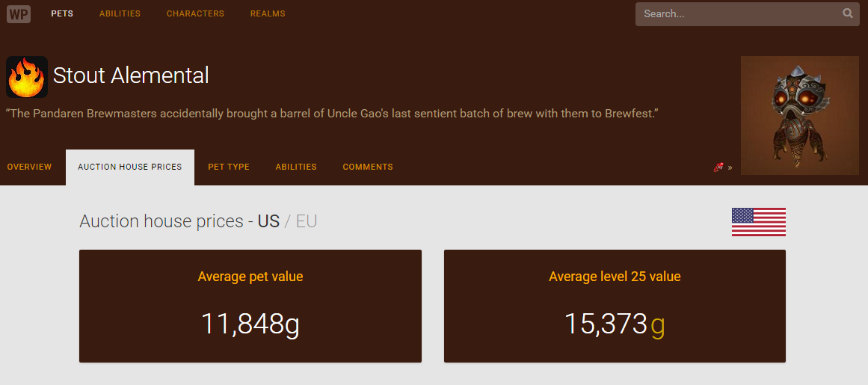Show the Comments tab
The width and height of the screenshot is (868, 385).
pyautogui.click(x=368, y=167)
